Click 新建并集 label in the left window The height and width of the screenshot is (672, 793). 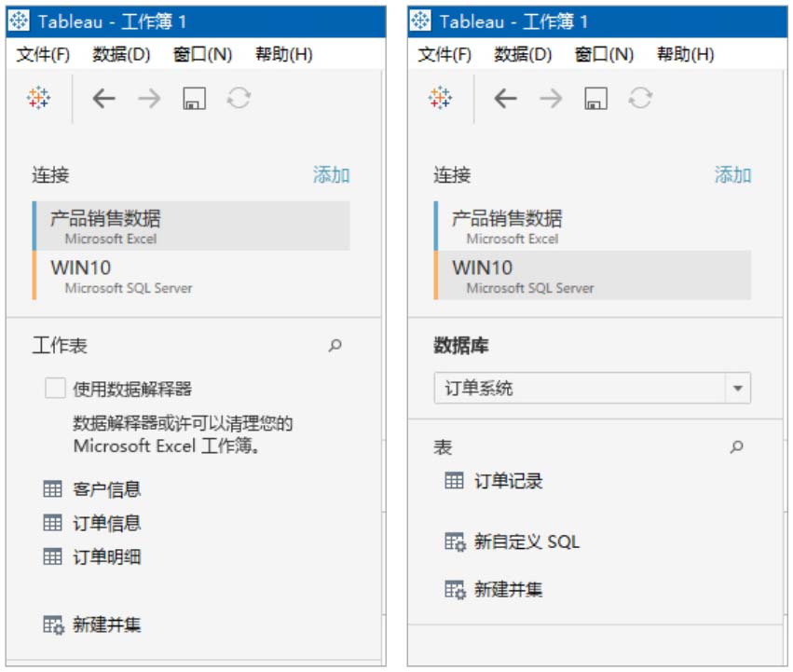click(x=107, y=625)
